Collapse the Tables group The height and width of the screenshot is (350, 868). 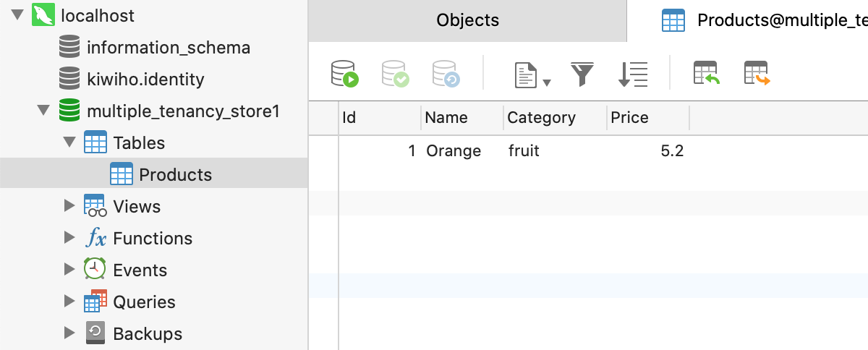coord(69,142)
